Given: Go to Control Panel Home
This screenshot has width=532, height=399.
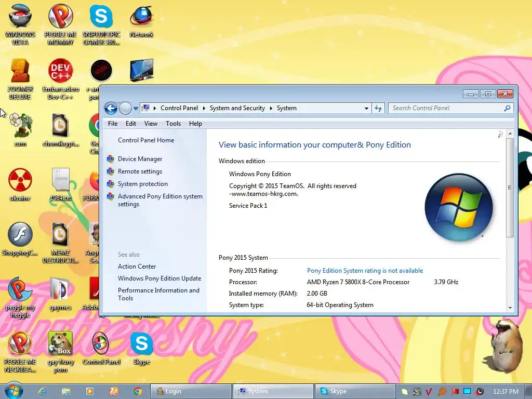Looking at the screenshot, I should tap(146, 140).
